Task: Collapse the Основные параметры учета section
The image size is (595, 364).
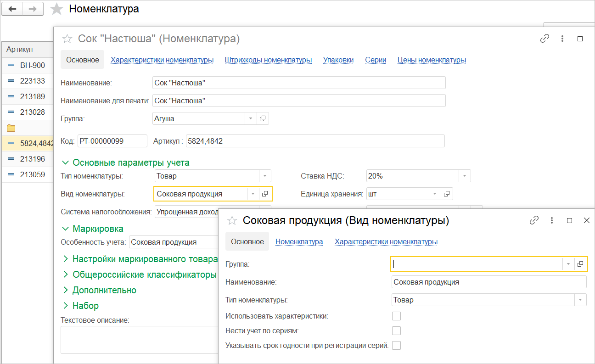Action: pyautogui.click(x=66, y=162)
